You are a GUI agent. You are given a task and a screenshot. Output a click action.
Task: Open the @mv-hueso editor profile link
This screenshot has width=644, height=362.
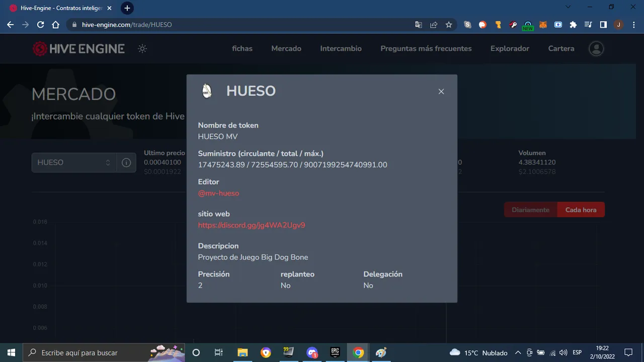pyautogui.click(x=218, y=193)
